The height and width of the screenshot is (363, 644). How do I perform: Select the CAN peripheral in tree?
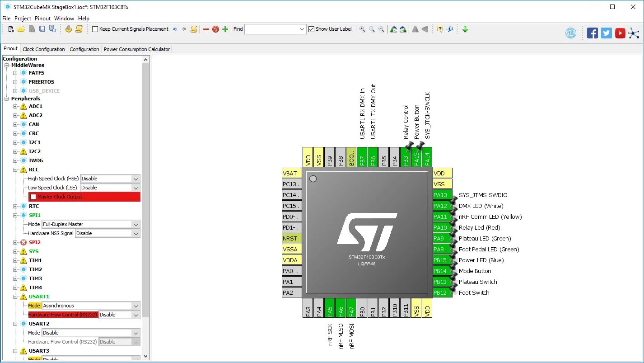click(x=34, y=124)
